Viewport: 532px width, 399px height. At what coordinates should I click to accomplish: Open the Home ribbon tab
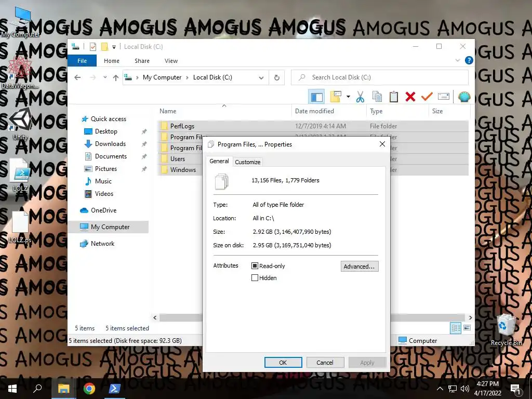point(112,61)
